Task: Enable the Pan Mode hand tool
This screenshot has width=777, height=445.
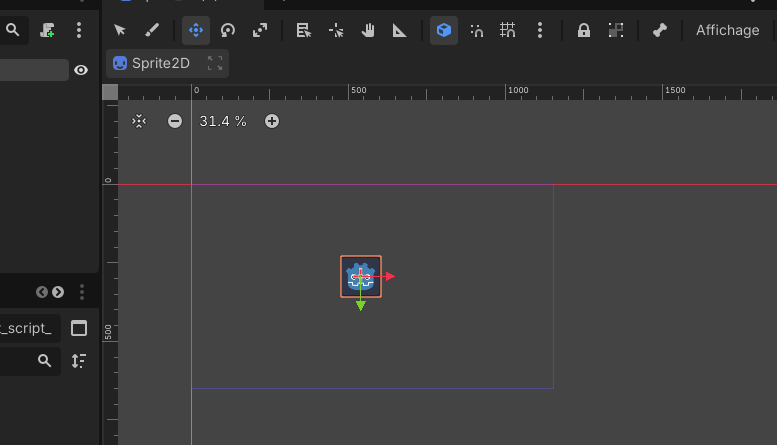Action: (x=368, y=30)
